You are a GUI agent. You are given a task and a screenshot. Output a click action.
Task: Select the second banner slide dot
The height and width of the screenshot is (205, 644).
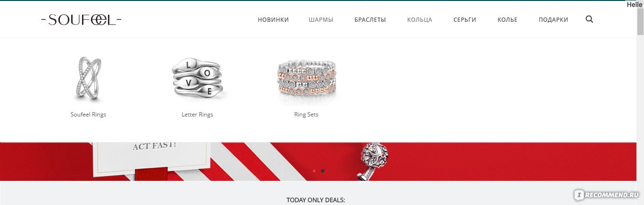[323, 170]
